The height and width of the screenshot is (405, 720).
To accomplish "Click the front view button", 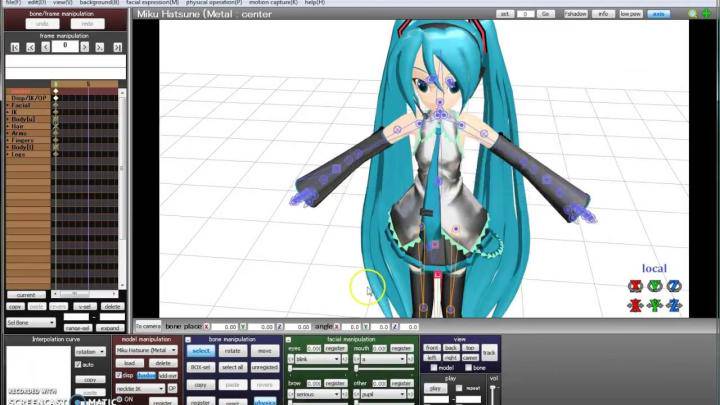I will (432, 348).
